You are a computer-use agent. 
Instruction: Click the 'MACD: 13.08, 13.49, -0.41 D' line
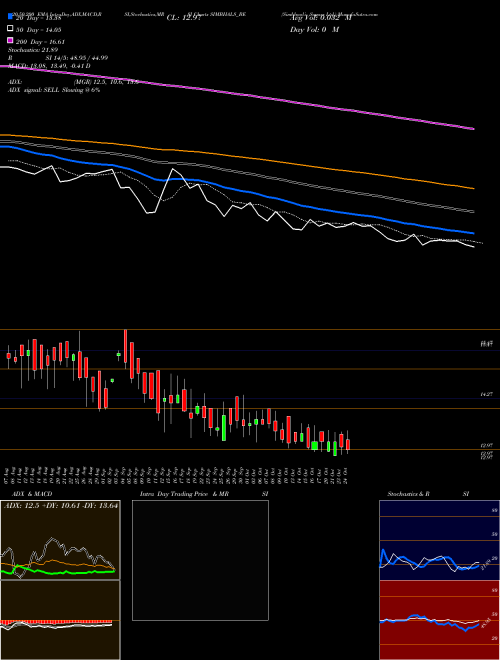(49, 66)
